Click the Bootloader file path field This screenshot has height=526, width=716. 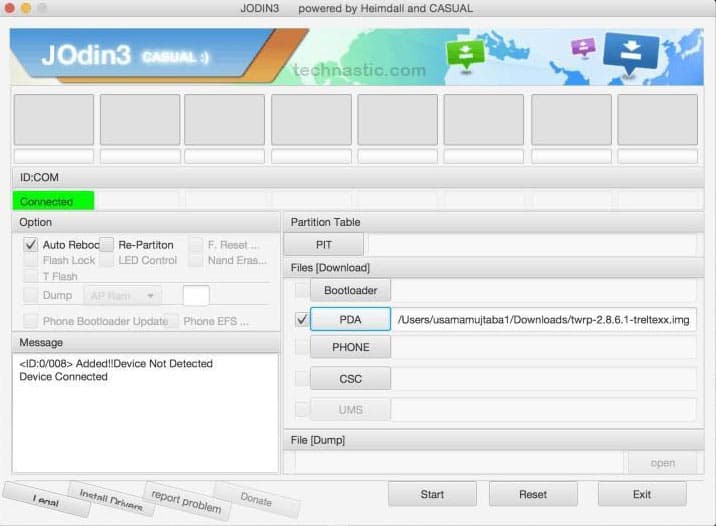(544, 290)
